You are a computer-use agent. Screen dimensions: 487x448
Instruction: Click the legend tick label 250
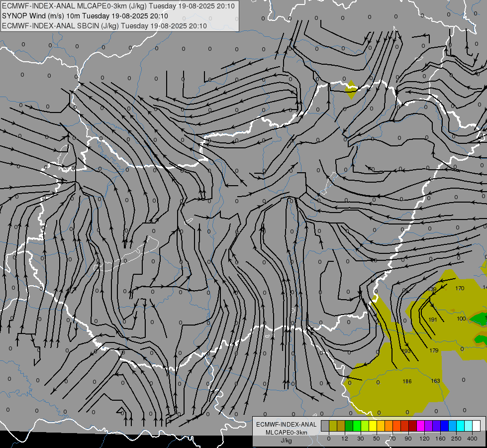[456, 439]
